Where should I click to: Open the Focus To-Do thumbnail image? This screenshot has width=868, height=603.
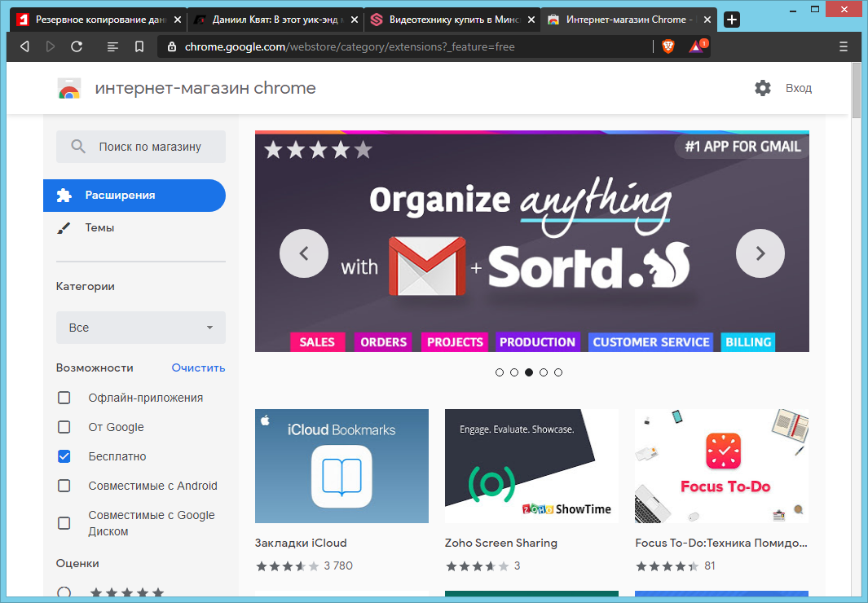click(721, 466)
